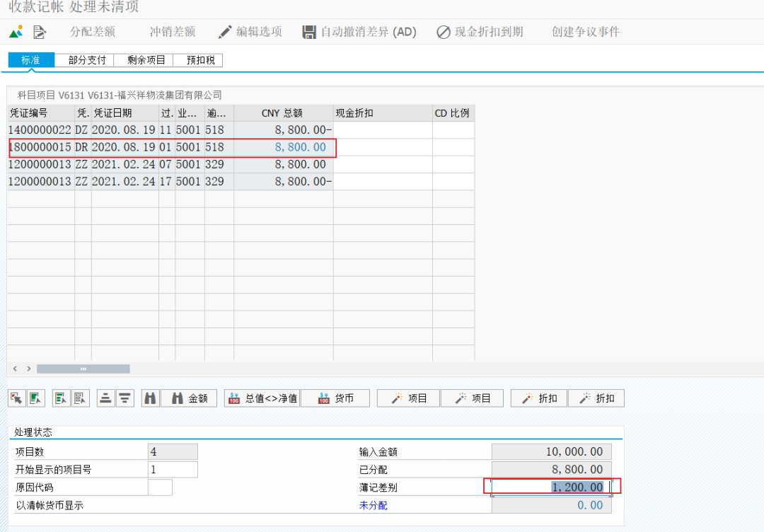Click the 项目数 field showing 4

coord(173,451)
